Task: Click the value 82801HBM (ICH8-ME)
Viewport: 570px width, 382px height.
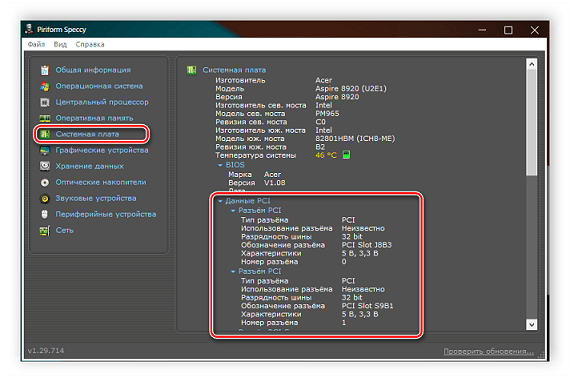Action: [x=355, y=138]
